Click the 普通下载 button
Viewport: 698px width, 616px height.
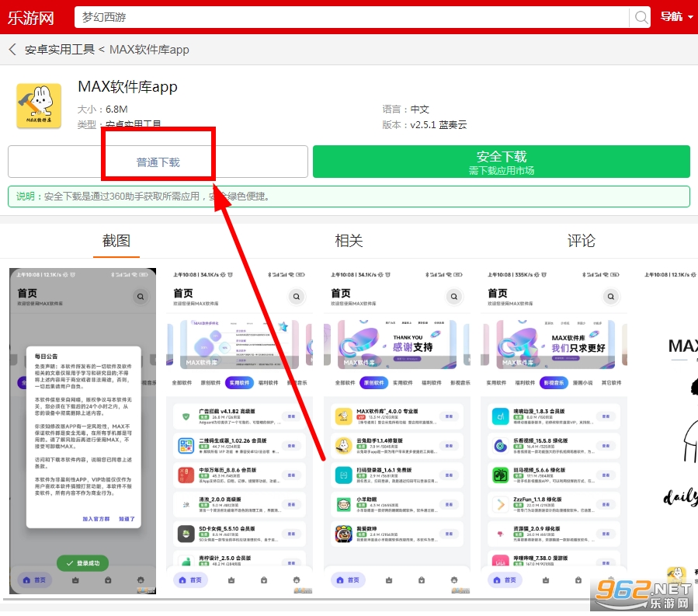tap(158, 162)
